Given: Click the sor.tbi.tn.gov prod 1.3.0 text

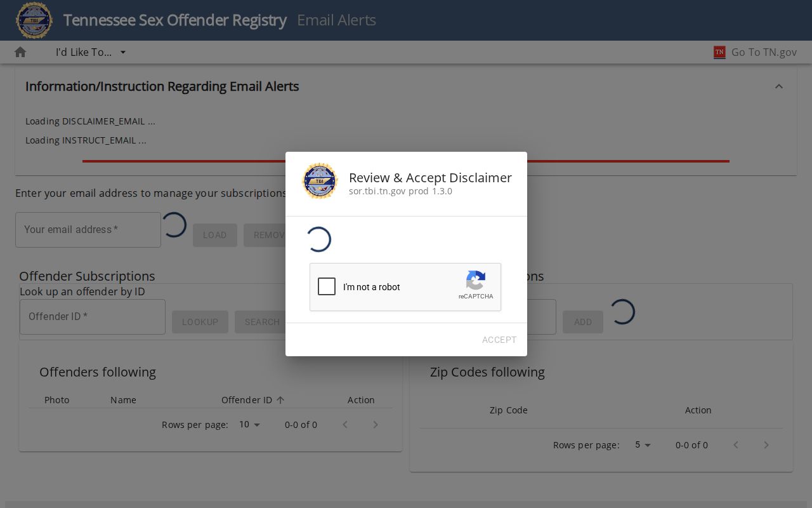Looking at the screenshot, I should coord(400,191).
